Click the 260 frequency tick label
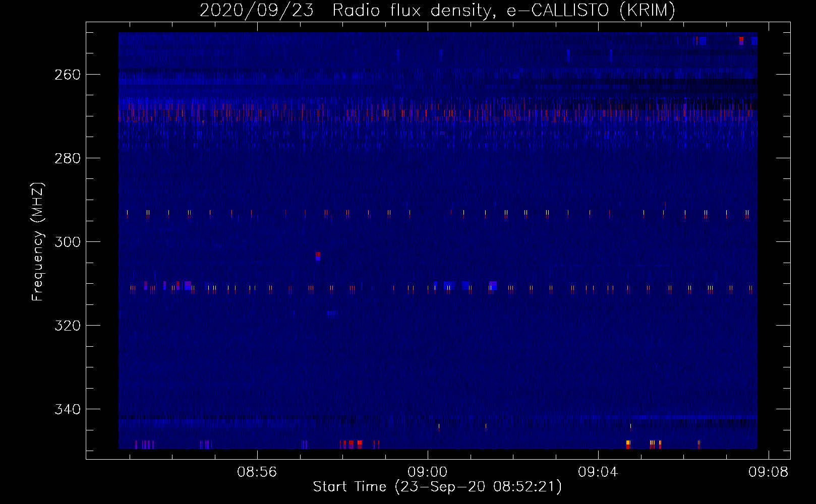Screen dimensions: 816x504 (x=67, y=75)
